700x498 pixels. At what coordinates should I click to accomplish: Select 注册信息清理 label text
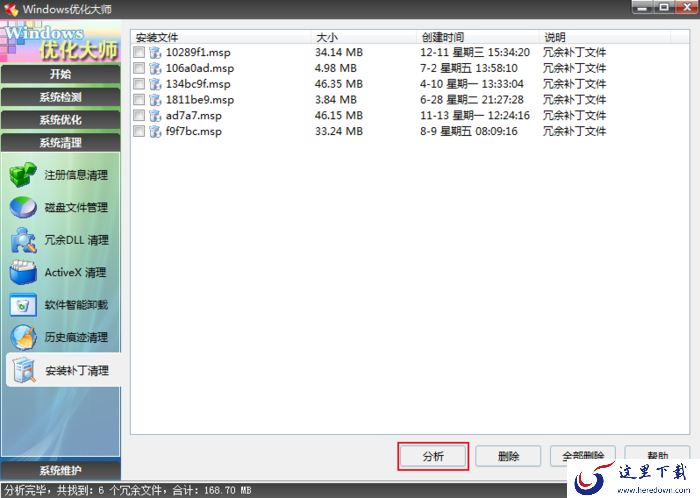pyautogui.click(x=76, y=175)
